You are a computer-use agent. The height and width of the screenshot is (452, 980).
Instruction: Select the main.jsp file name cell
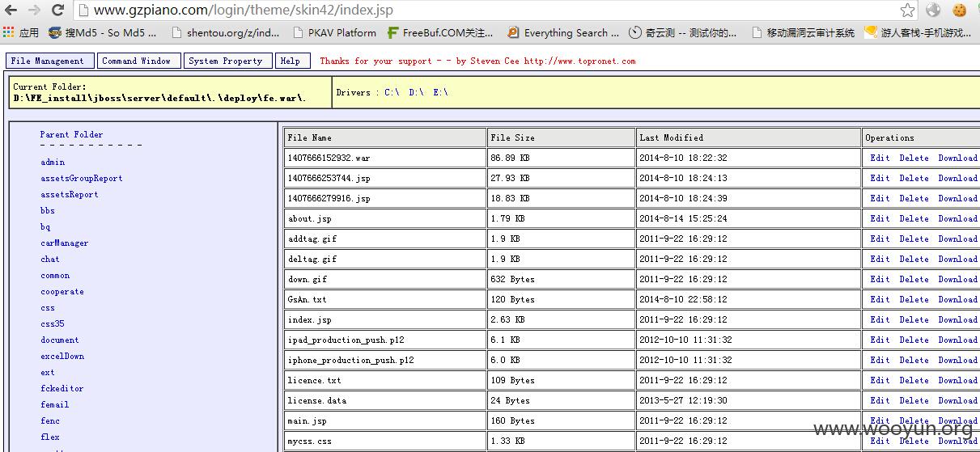(x=385, y=420)
